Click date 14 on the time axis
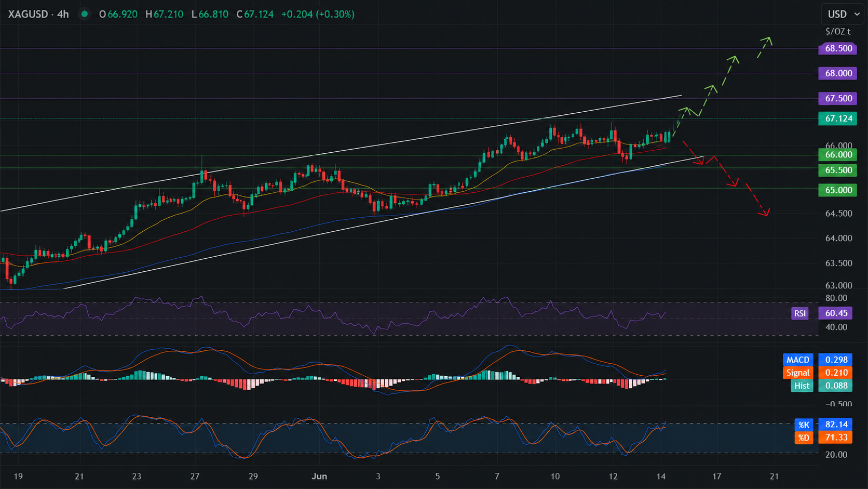Image resolution: width=868 pixels, height=489 pixels. 661,476
